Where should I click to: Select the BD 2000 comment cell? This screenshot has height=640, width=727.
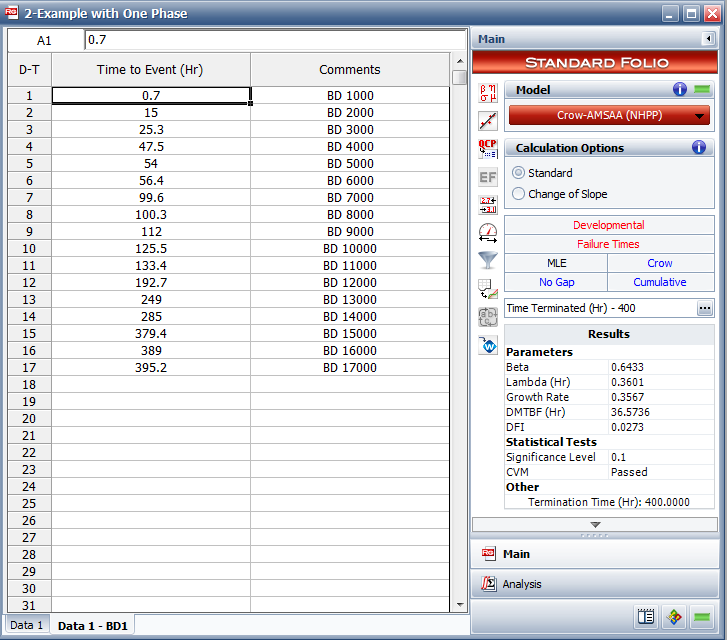[350, 113]
